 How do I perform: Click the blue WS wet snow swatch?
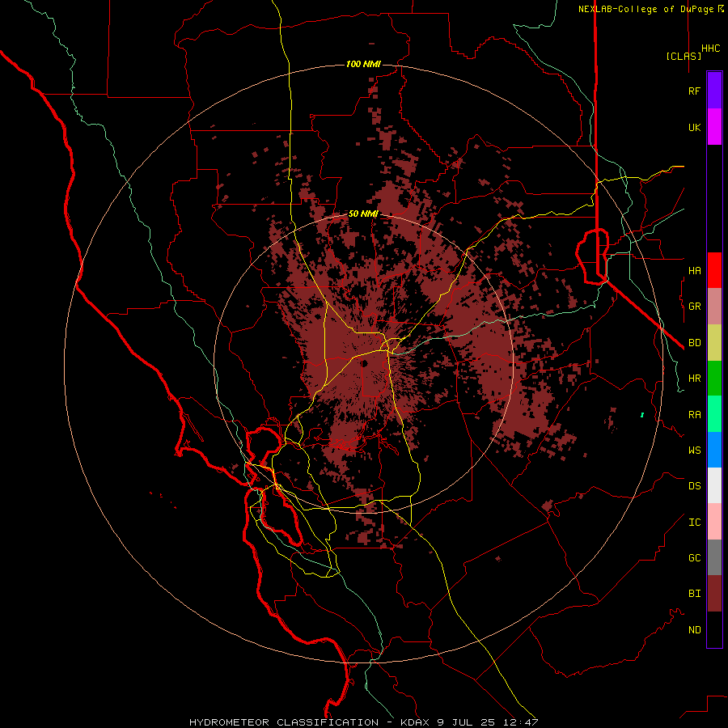714,450
